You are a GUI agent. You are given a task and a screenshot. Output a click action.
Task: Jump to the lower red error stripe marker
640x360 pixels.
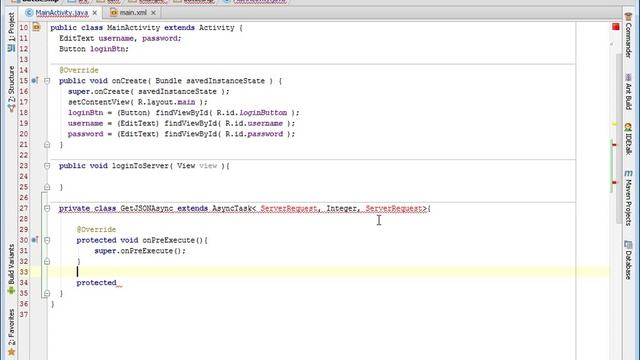[614, 182]
